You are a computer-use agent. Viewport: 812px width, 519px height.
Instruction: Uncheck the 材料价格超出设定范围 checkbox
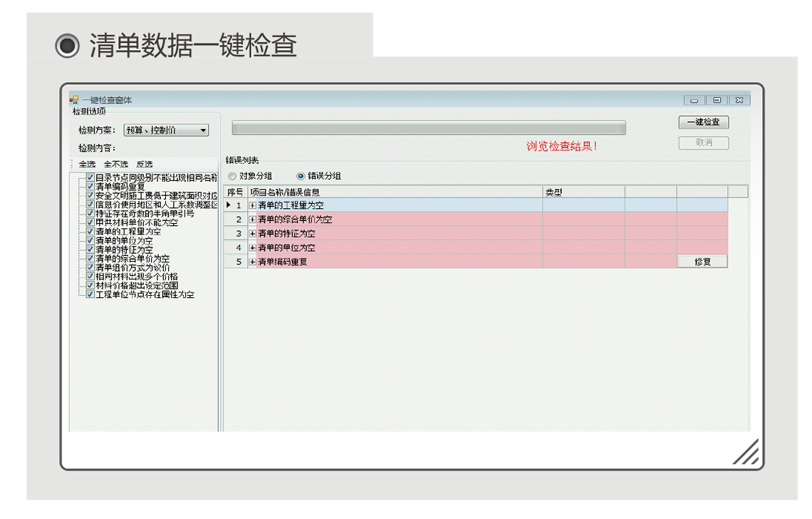(x=90, y=285)
